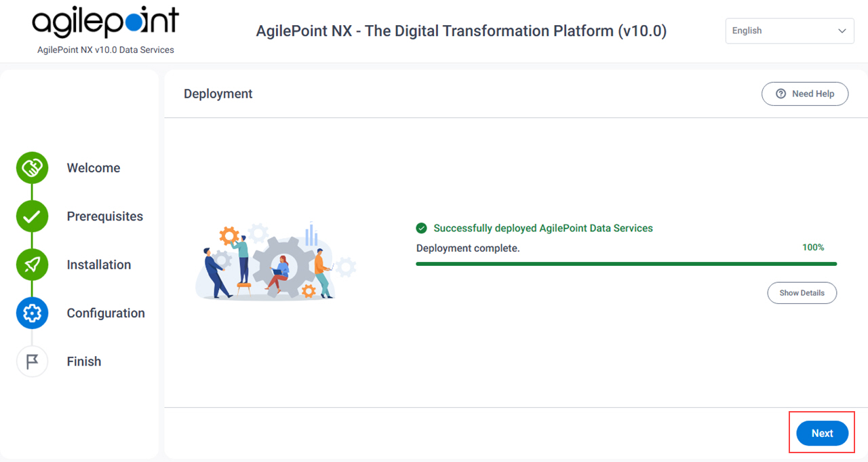
Task: Click the AgilePoint logo
Action: [105, 22]
